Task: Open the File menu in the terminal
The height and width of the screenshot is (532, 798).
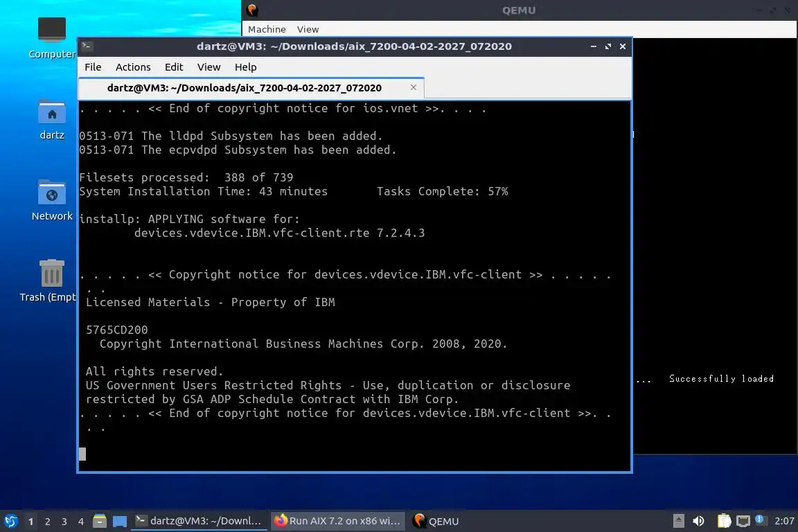Action: tap(93, 67)
